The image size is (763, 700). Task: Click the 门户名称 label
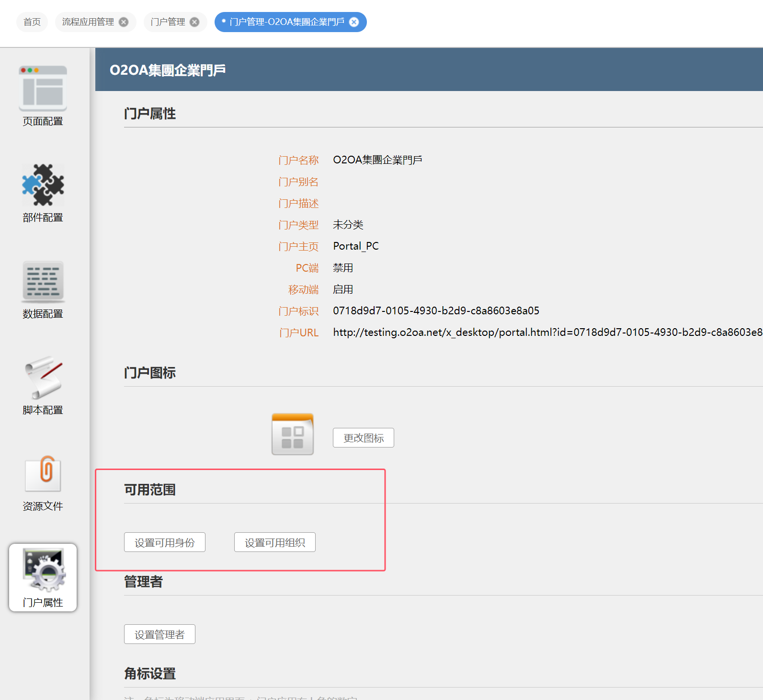click(x=298, y=160)
